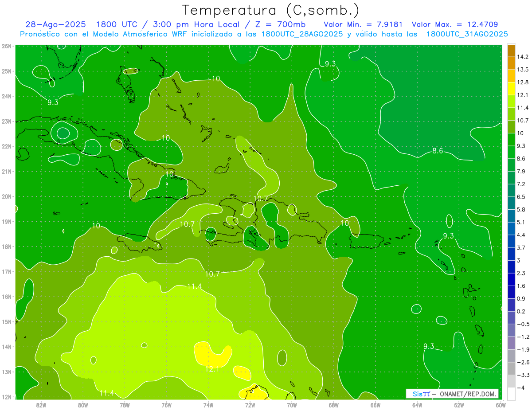Select "1800UTC_31AGO2025" in the forecast line

coord(467,34)
